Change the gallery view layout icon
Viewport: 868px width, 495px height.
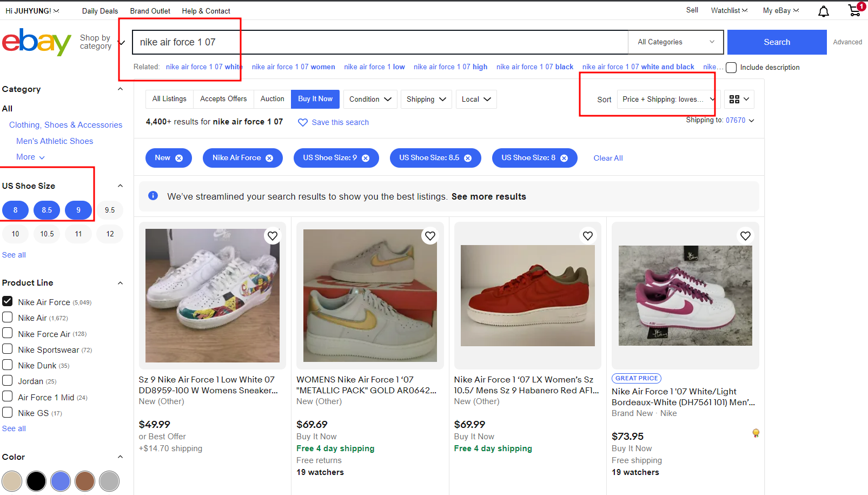(x=739, y=99)
